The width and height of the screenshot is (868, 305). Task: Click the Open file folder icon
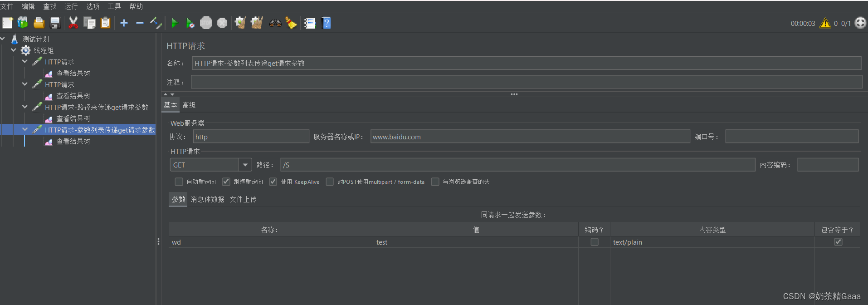click(x=39, y=23)
